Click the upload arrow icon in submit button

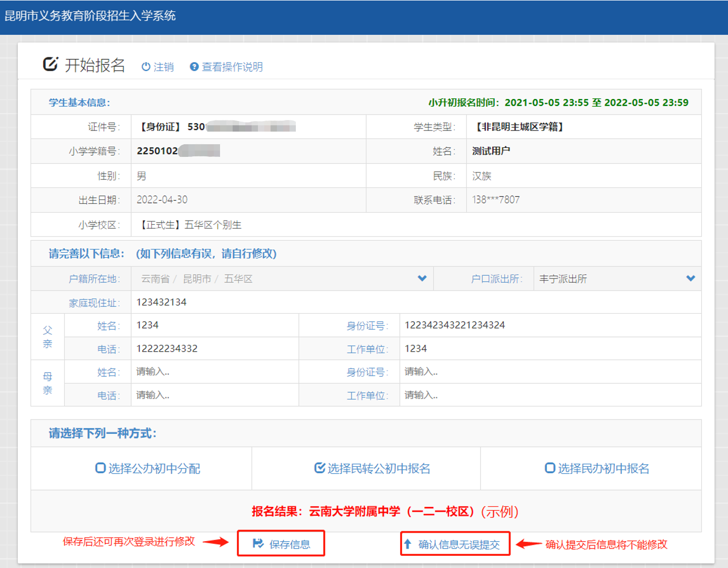click(407, 543)
